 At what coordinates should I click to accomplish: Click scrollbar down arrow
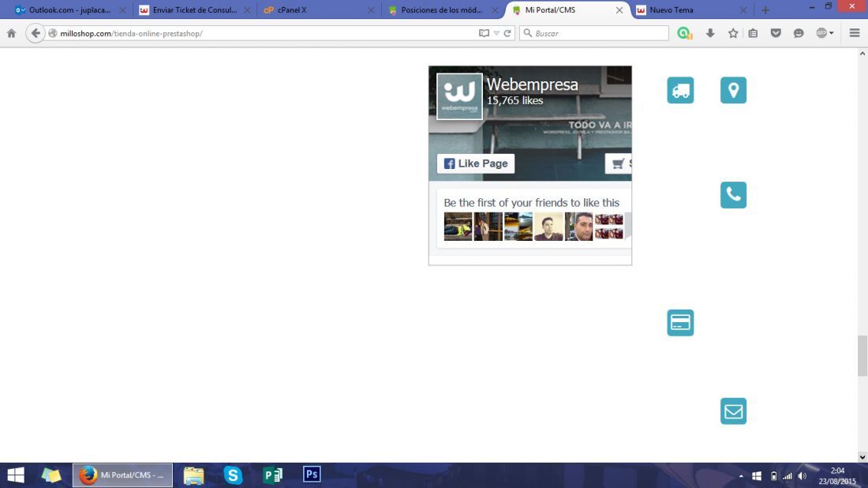pyautogui.click(x=862, y=457)
